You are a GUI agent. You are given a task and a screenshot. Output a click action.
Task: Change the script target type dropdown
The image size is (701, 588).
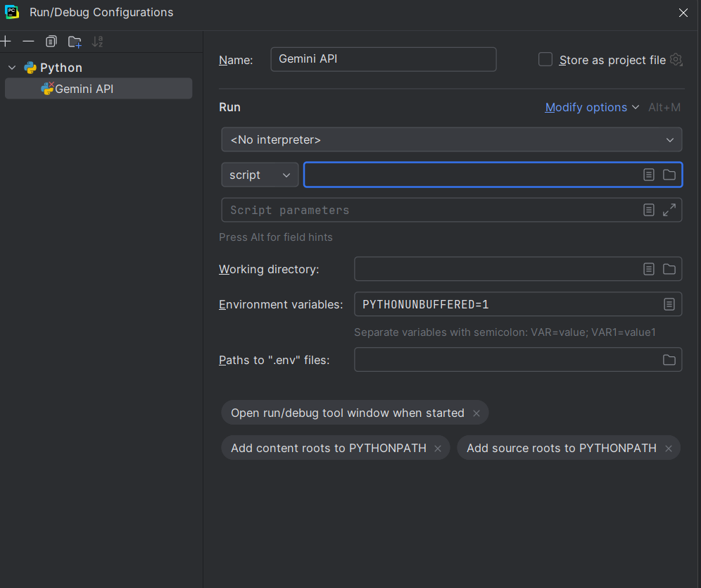coord(260,175)
